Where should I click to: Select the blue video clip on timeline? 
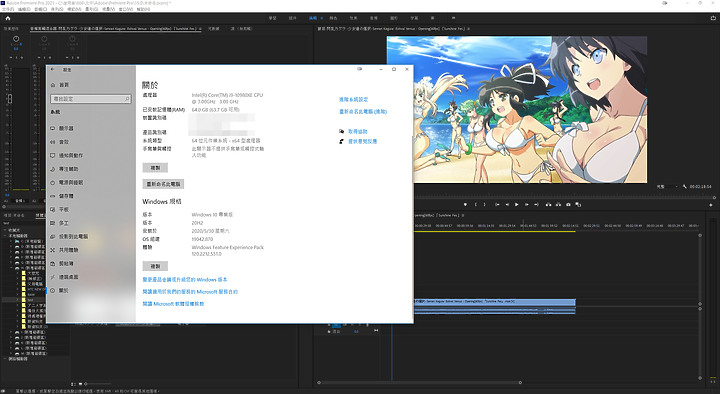click(495, 302)
